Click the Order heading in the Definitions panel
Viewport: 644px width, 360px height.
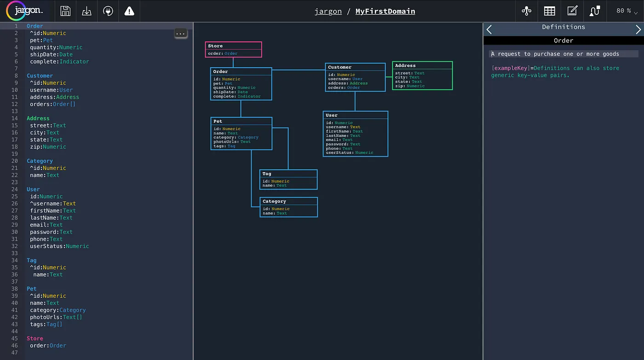[563, 40]
